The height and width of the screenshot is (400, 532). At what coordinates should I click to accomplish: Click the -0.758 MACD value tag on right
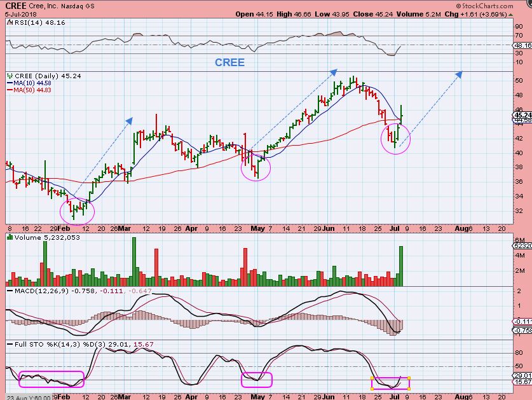[523, 331]
